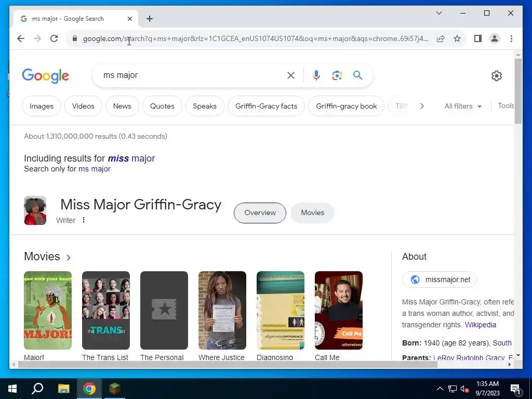Close the ms major Google Search tab
Screen dimensions: 532x399
point(129,19)
